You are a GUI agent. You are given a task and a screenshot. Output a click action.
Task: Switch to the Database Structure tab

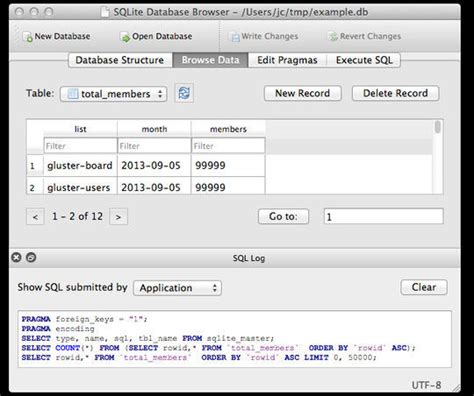120,60
